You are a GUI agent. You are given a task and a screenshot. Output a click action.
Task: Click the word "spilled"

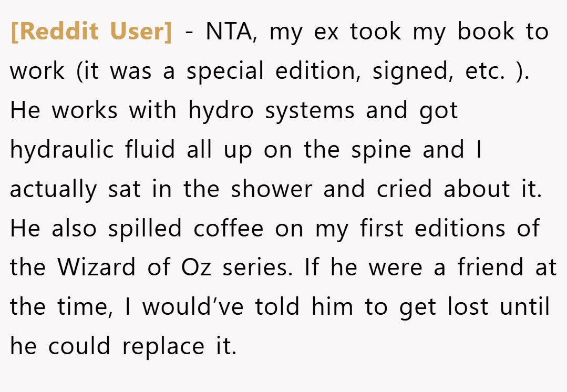[x=145, y=229]
